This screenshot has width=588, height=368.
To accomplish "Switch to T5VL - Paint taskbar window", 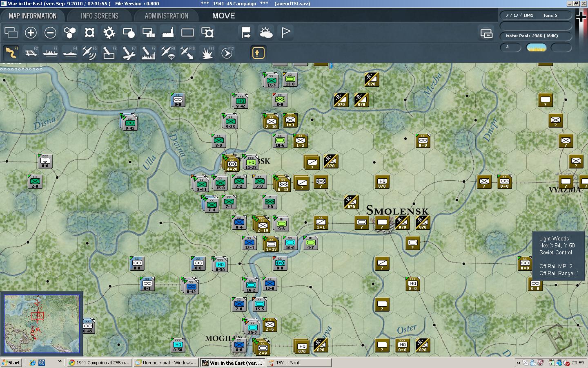I will coord(299,363).
